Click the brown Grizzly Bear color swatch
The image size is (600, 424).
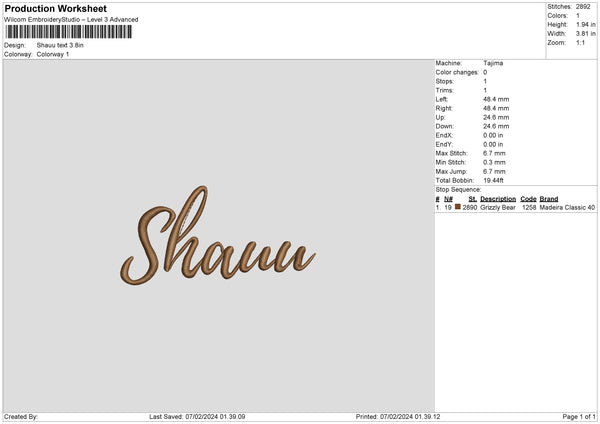457,207
